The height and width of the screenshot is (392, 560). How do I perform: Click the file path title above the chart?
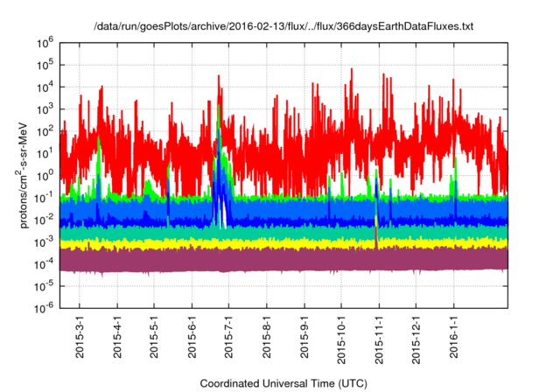(x=283, y=26)
